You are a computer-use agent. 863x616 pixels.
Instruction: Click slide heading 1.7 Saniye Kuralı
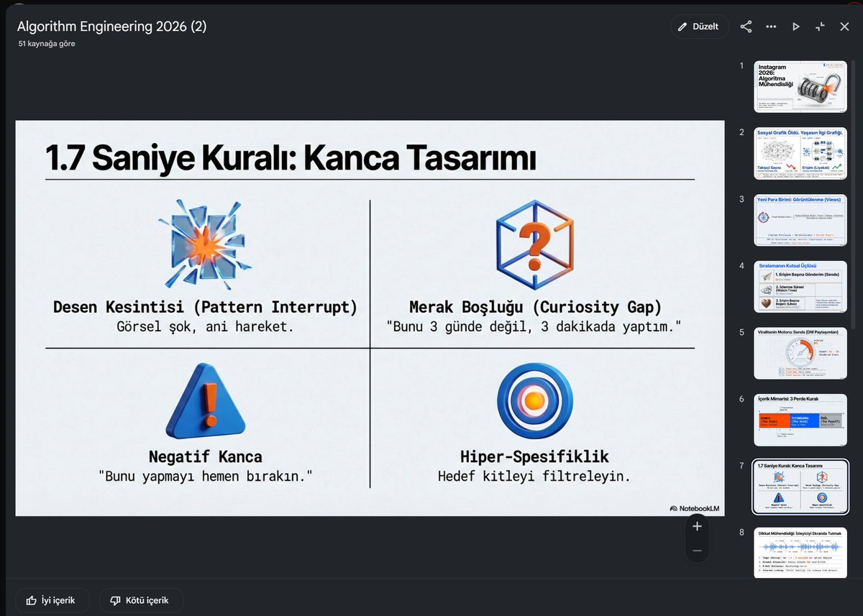pyautogui.click(x=290, y=158)
